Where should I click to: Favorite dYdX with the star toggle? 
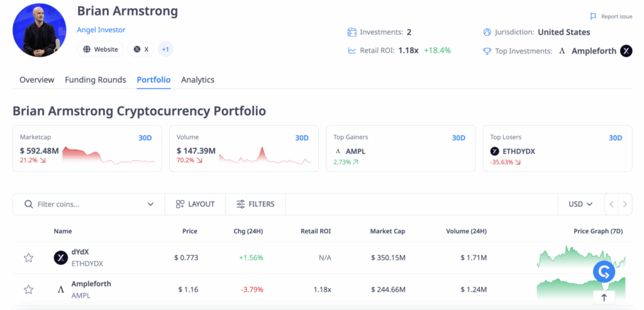click(28, 258)
